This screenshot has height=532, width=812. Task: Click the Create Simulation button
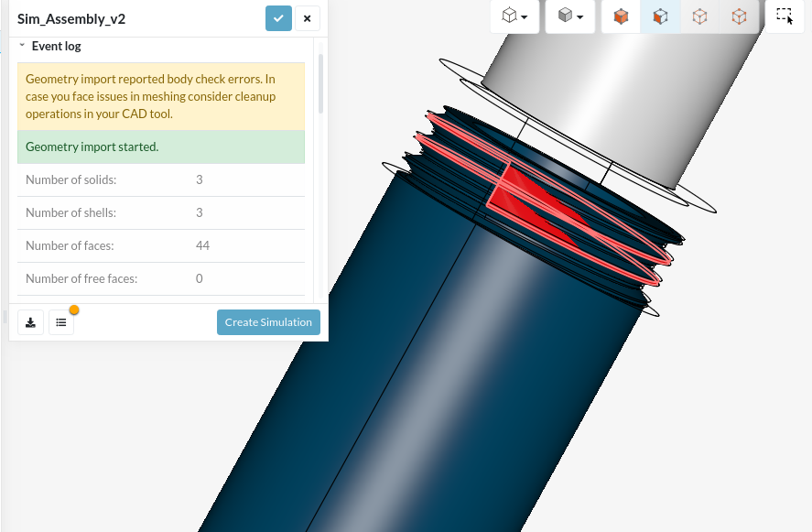[268, 322]
